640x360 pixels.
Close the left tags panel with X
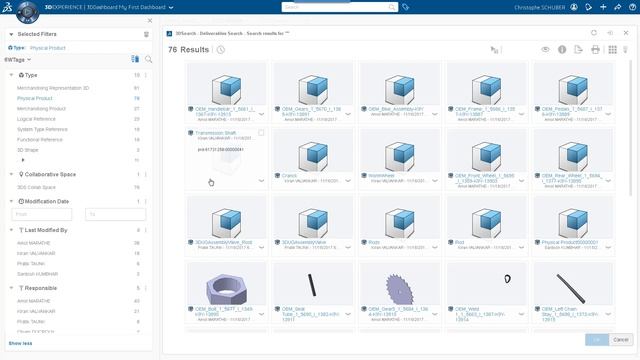coord(150,20)
